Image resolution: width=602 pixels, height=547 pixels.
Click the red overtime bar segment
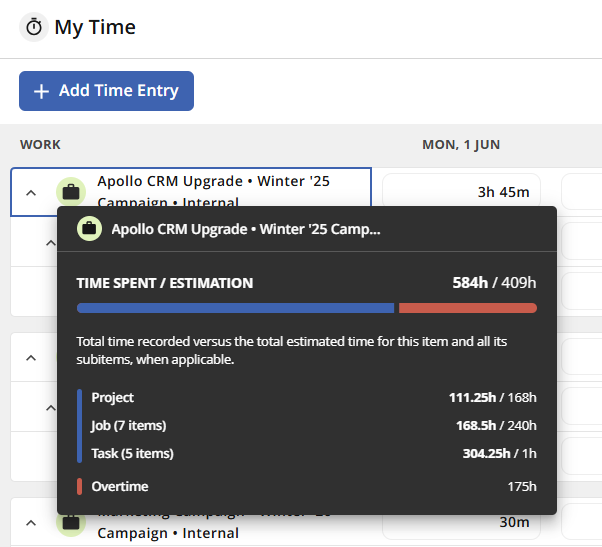[x=468, y=308]
